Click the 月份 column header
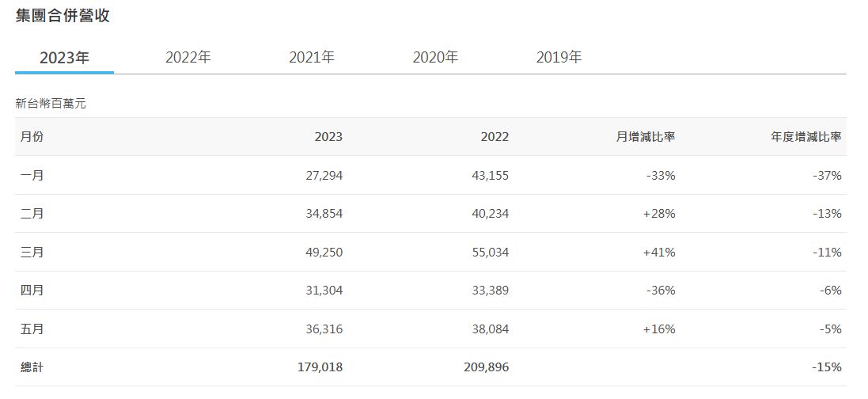The height and width of the screenshot is (399, 868). [x=32, y=137]
